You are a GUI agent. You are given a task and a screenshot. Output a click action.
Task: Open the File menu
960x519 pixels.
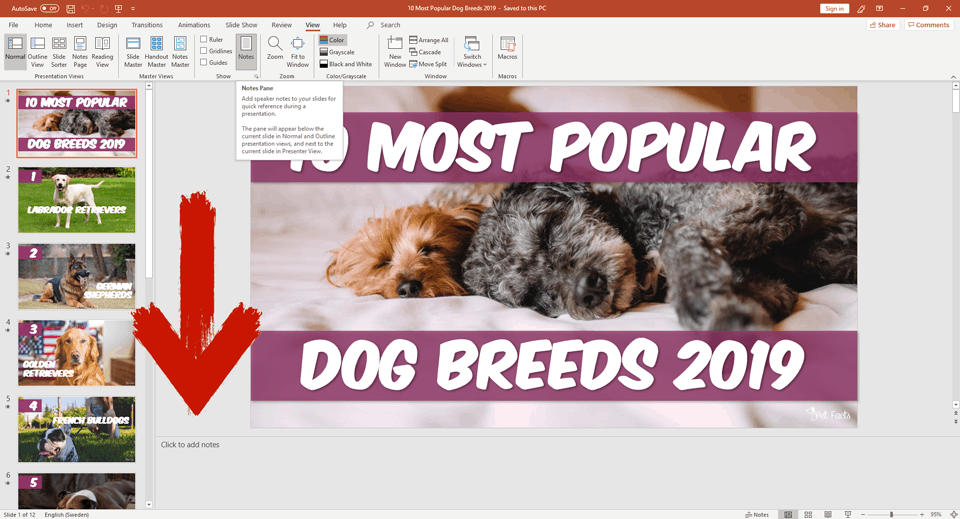click(13, 25)
